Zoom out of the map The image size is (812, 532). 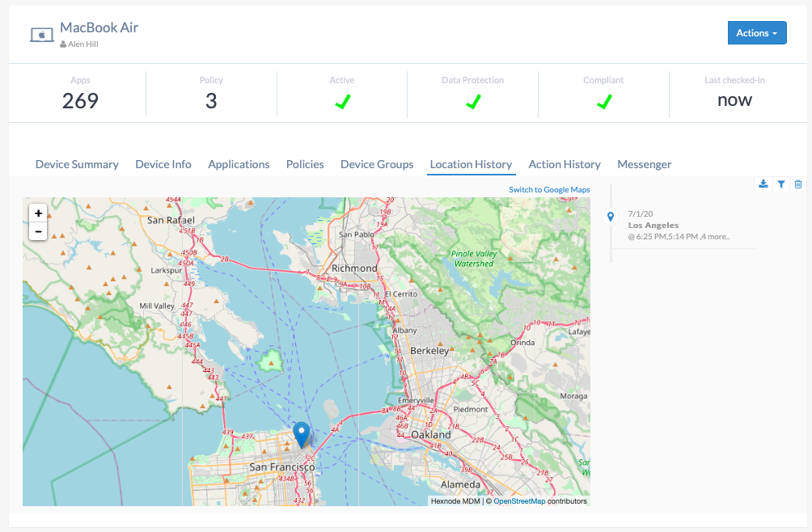pos(38,231)
